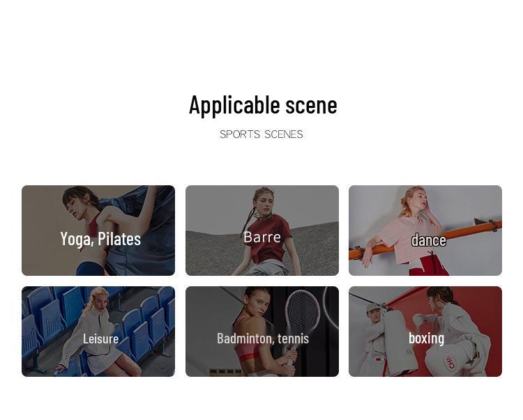Screen dimensions: 523x420
Task: Click the "Applicable scene" heading
Action: 263,105
